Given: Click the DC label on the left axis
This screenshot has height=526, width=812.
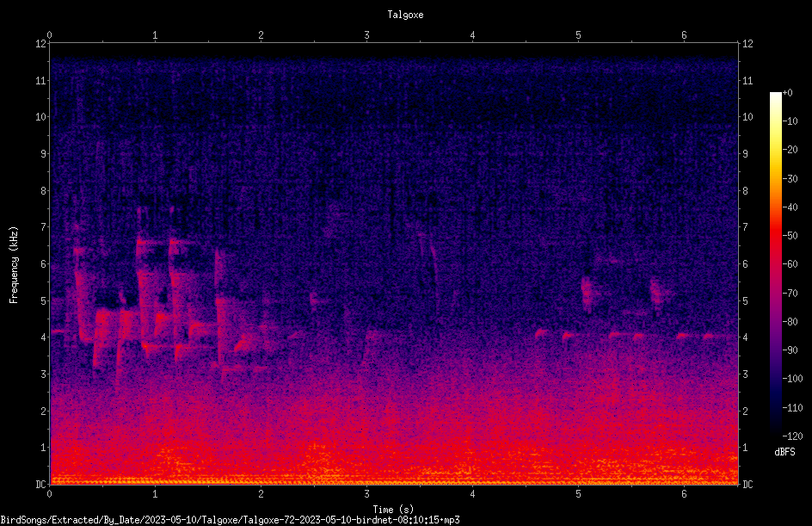Looking at the screenshot, I should [41, 485].
